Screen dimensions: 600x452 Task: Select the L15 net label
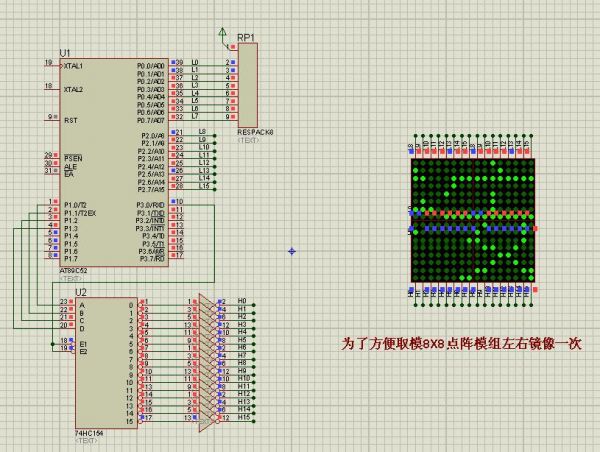click(x=203, y=187)
